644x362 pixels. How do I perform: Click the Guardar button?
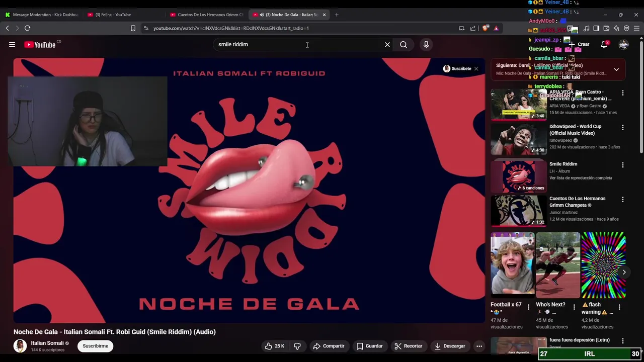click(370, 346)
